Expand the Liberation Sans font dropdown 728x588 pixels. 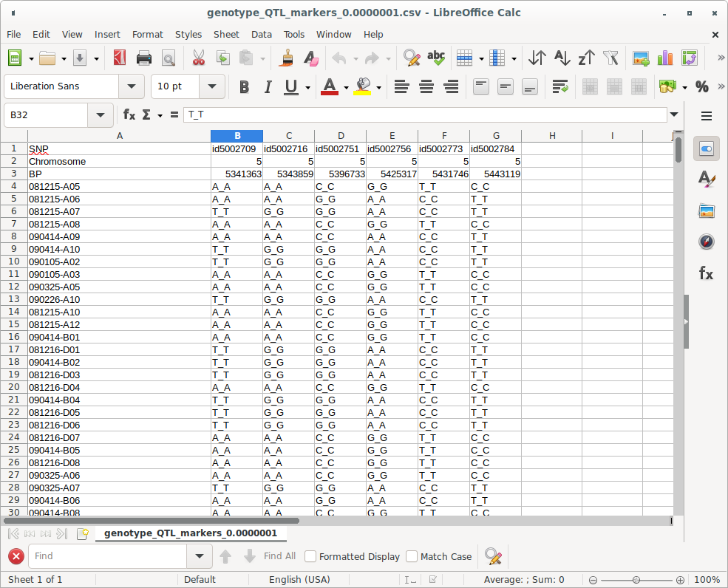tap(132, 86)
